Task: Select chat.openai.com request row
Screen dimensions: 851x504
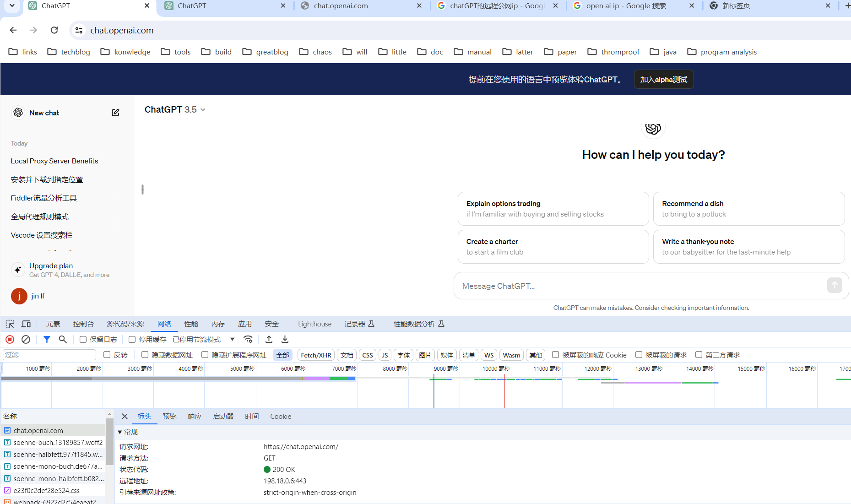Action: tap(53, 430)
